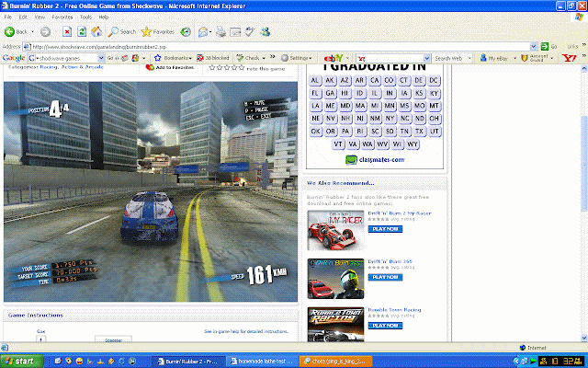Screen dimensions: 588x368
Task: Show more Google toolbar buttons chevron
Action: point(273,57)
